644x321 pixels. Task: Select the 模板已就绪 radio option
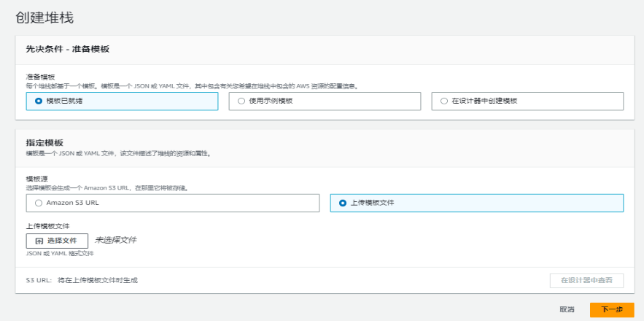(x=39, y=101)
